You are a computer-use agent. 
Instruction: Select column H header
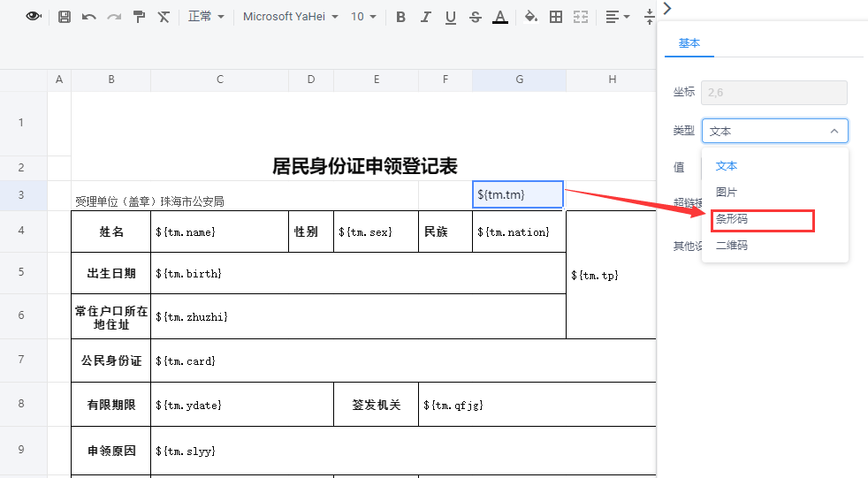pos(612,80)
